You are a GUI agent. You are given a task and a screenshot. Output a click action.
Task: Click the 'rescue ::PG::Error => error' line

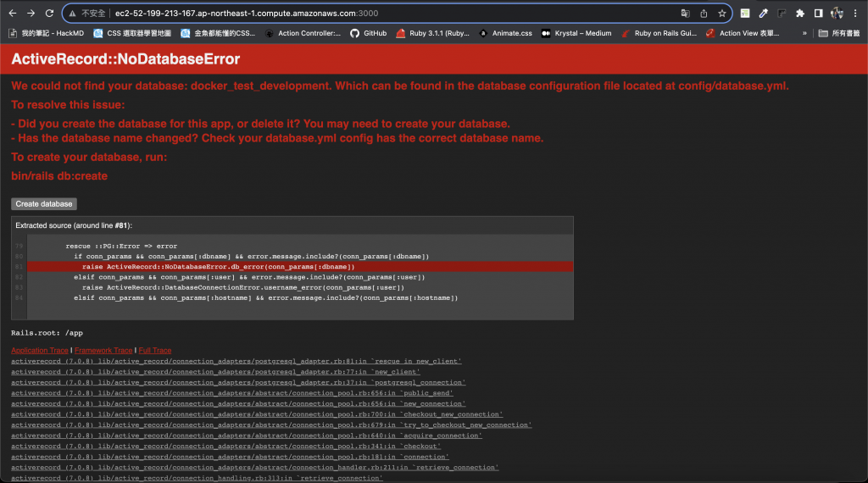click(121, 247)
